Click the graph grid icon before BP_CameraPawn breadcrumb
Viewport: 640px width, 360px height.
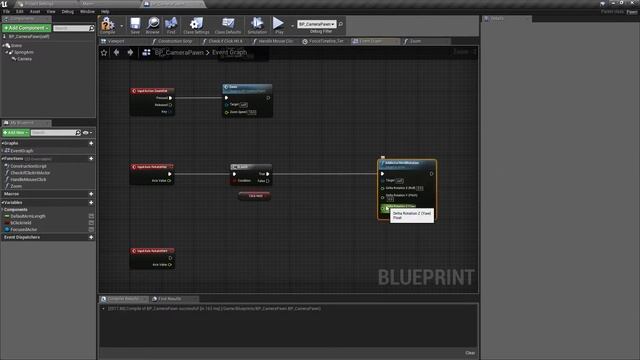point(147,52)
